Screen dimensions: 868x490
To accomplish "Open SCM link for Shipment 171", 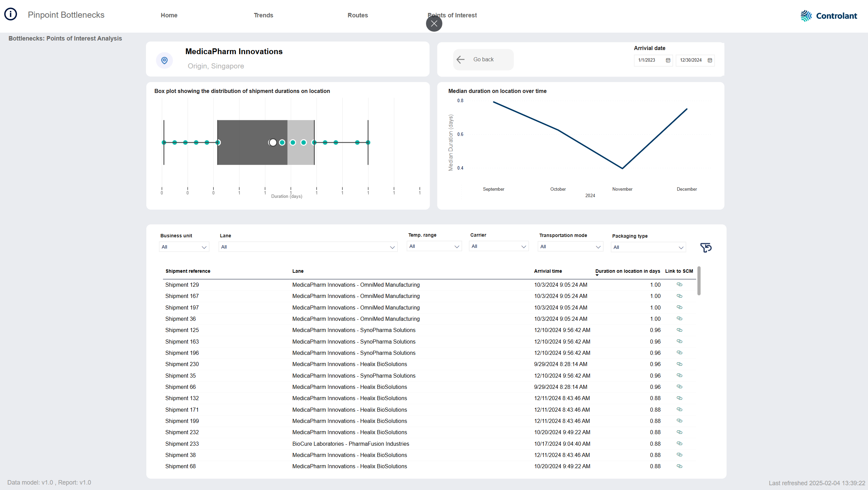I will 679,409.
